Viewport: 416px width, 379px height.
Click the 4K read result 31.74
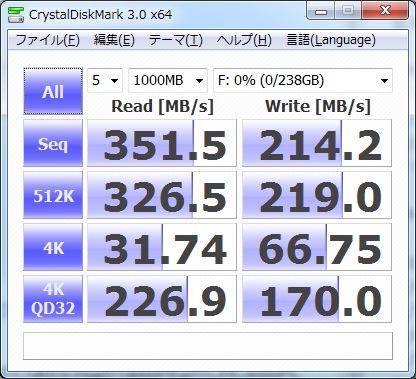(x=162, y=247)
